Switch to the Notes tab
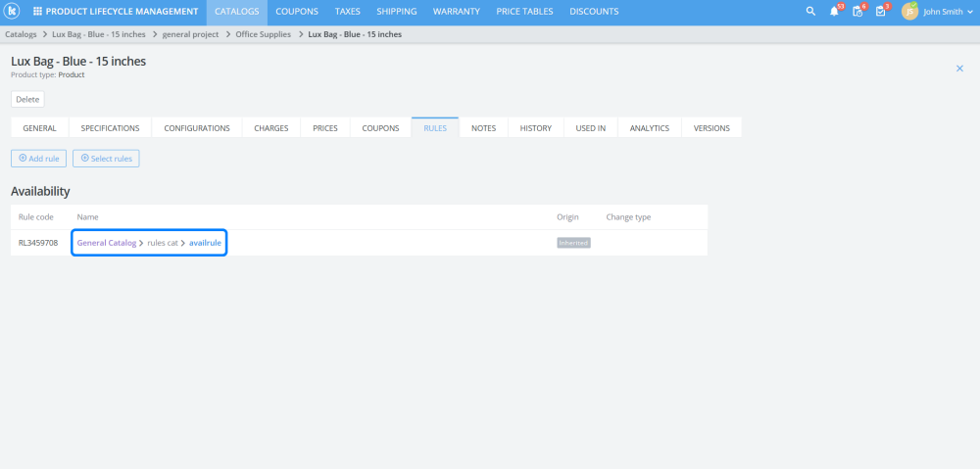 [x=484, y=128]
